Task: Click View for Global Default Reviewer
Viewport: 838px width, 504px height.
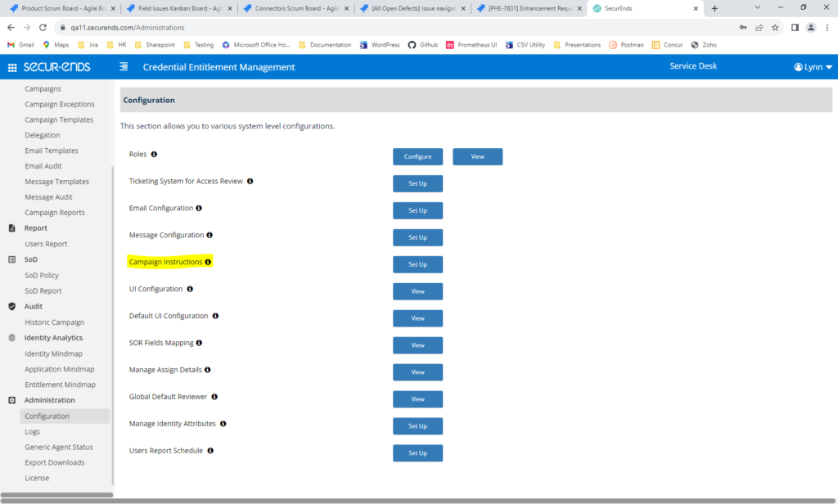Action: click(418, 399)
